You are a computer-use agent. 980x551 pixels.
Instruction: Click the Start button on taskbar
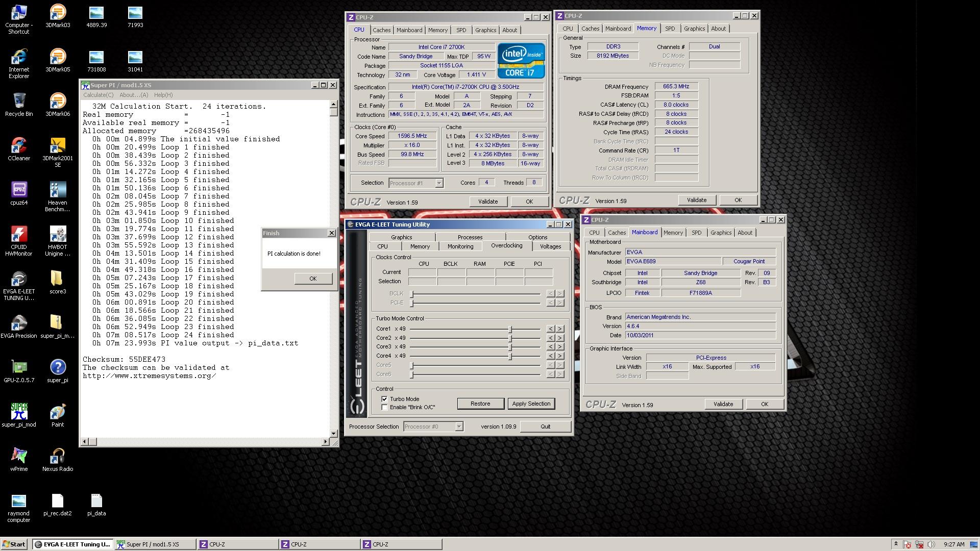coord(14,544)
